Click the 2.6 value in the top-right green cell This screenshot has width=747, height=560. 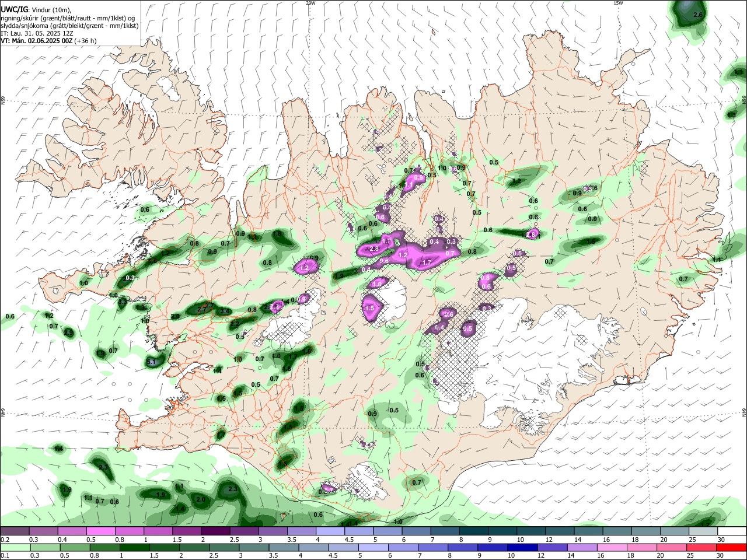click(x=698, y=15)
